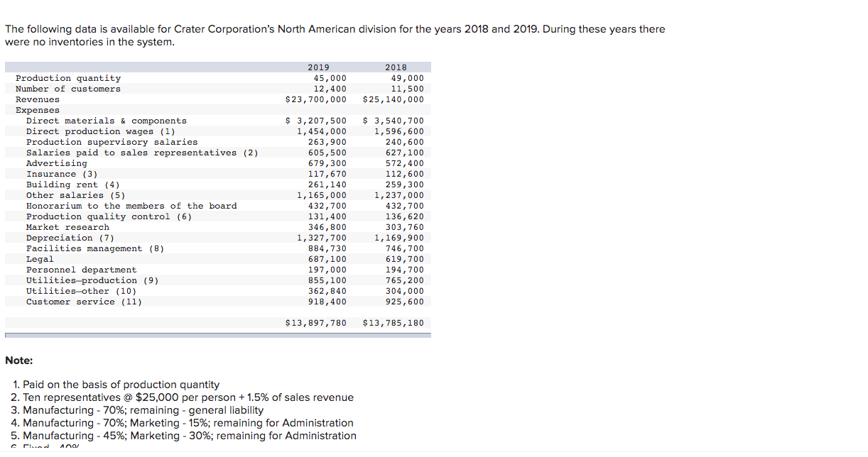Click note 1 about production quantity

tap(116, 385)
